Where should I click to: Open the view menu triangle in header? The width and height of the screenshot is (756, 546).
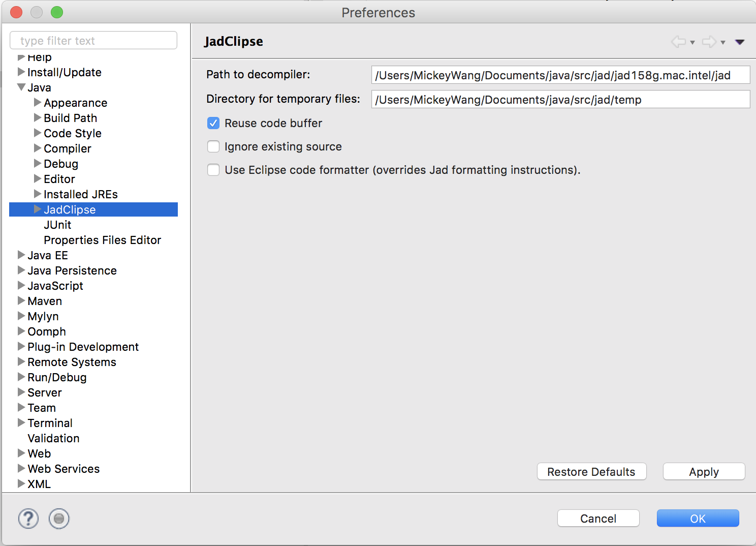740,42
